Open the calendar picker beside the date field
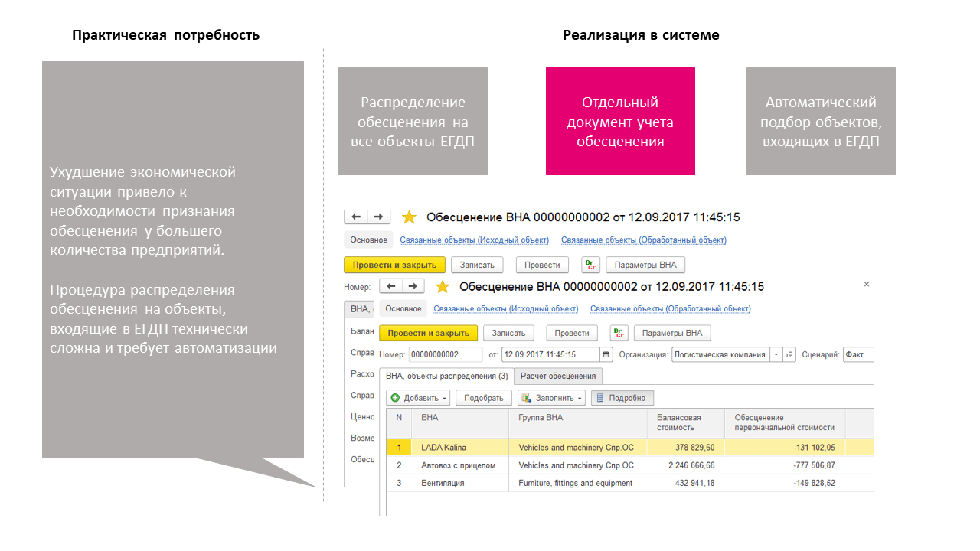Screen dimensions: 980x551 (606, 354)
